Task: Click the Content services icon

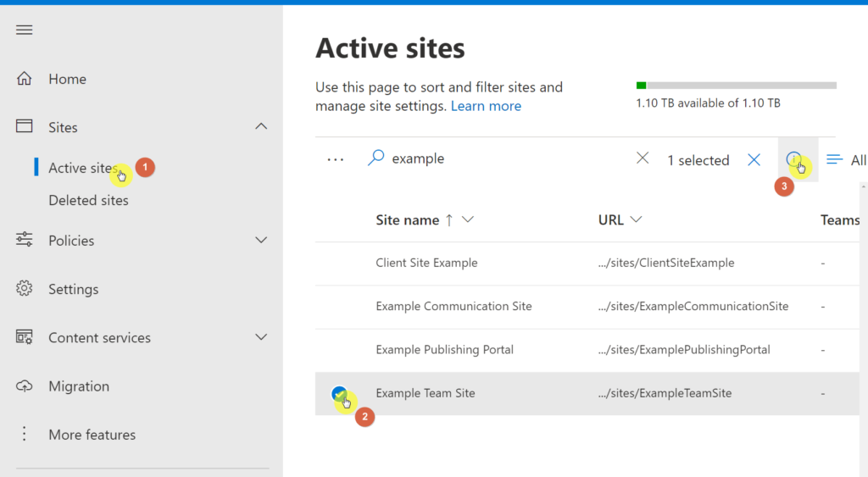Action: pyautogui.click(x=24, y=336)
